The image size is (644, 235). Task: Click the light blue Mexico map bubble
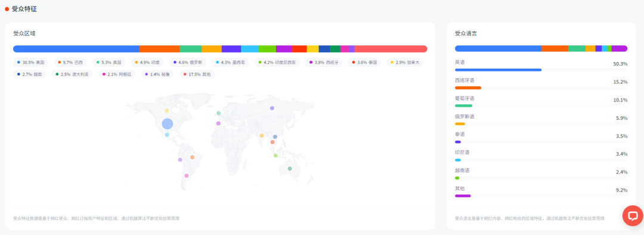[x=167, y=135]
